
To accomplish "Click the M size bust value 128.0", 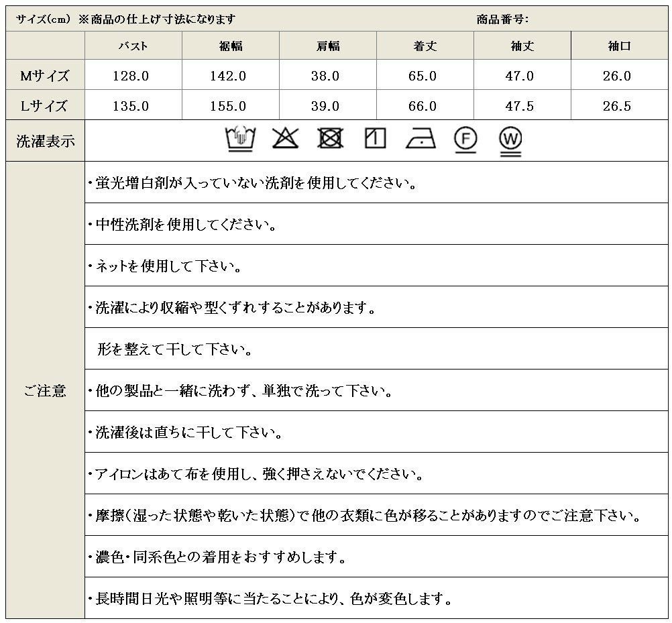I will (133, 76).
